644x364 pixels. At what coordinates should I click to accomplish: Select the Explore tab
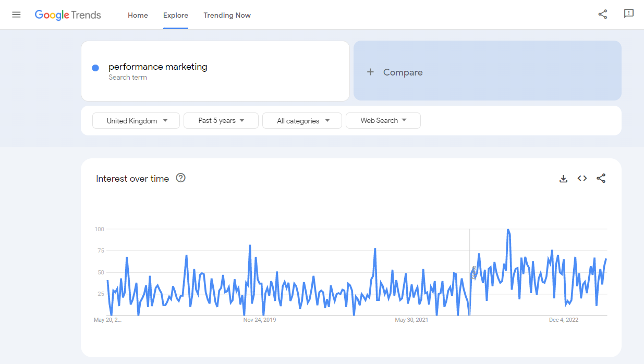[x=176, y=15]
